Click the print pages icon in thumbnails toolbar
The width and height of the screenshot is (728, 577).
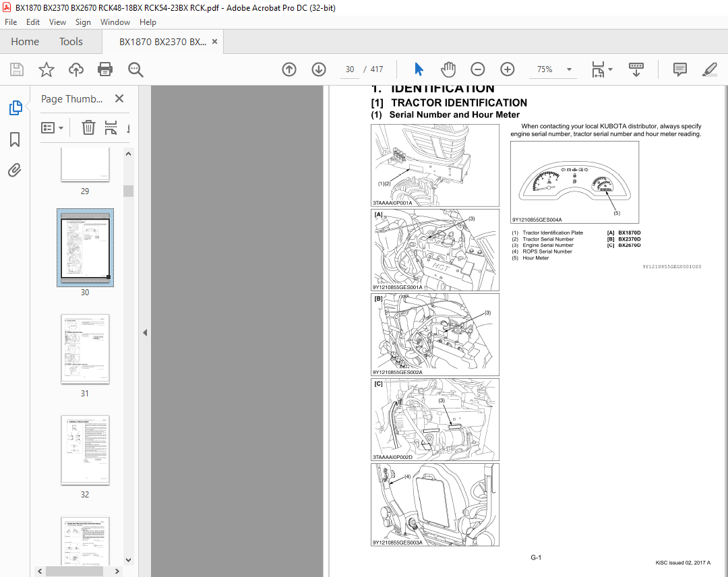coord(111,127)
